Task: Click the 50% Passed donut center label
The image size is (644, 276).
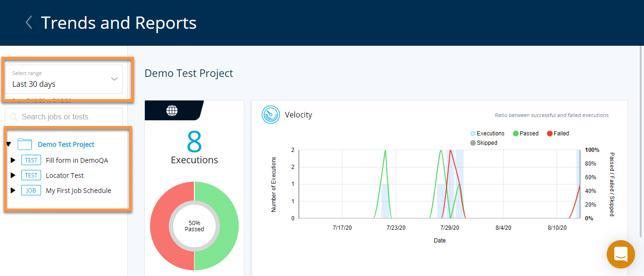Action: [194, 226]
